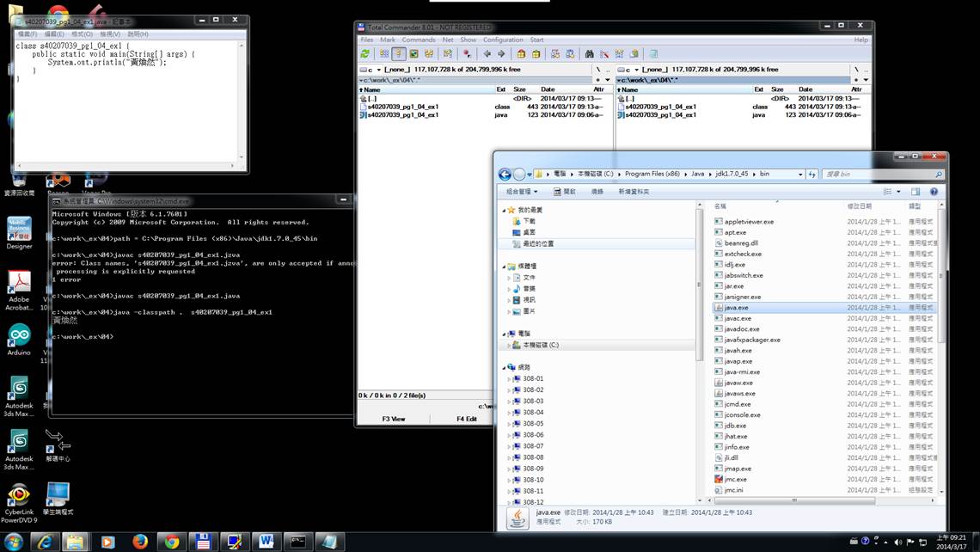Open the Explorer change view dropdown arrow
The image size is (980, 552).
[899, 192]
